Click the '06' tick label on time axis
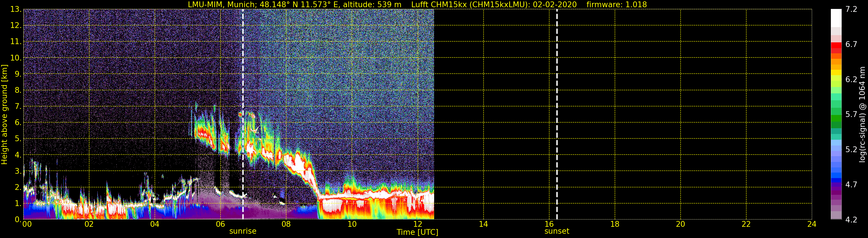 220,224
